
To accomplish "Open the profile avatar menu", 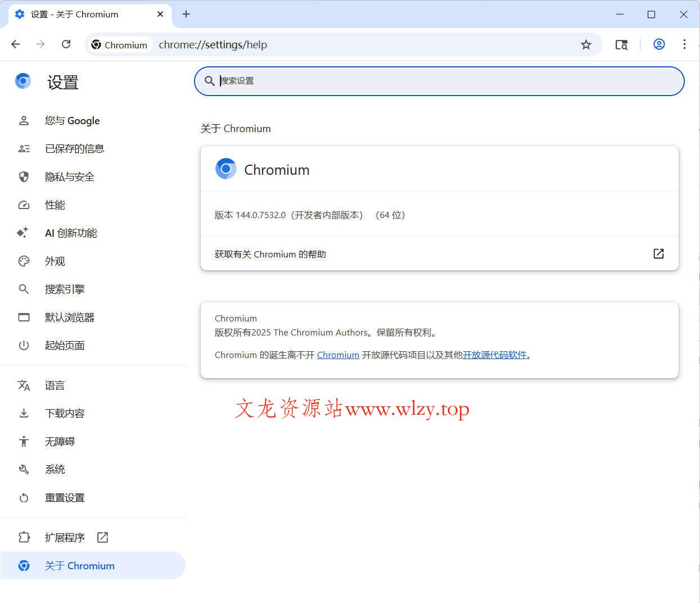I will coord(658,44).
